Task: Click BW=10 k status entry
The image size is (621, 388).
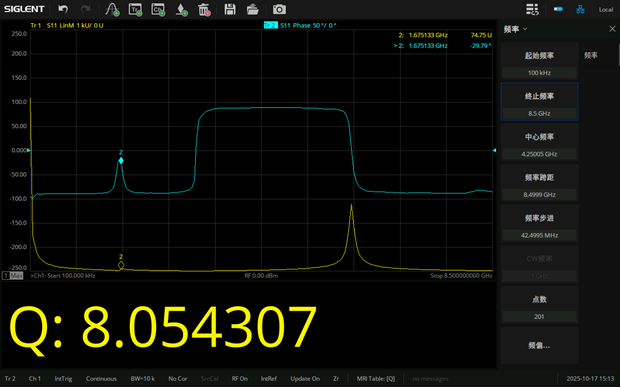Action: pos(143,379)
